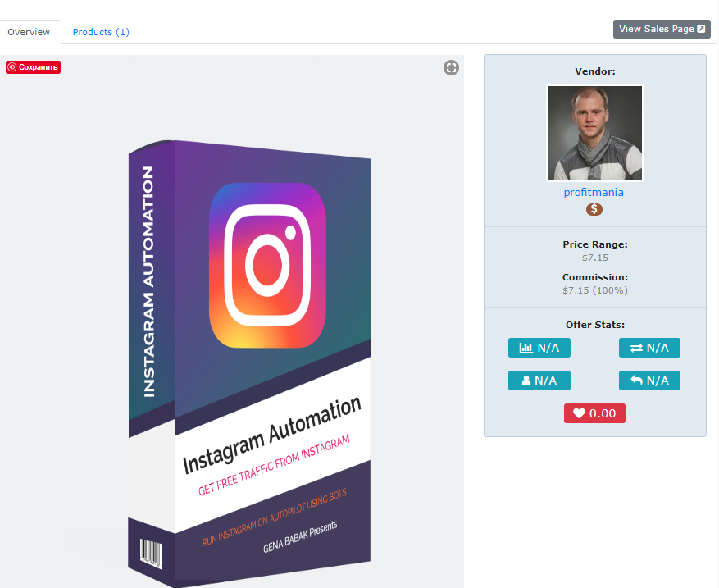Switch to the Overview tab
719x588 pixels.
(x=29, y=32)
